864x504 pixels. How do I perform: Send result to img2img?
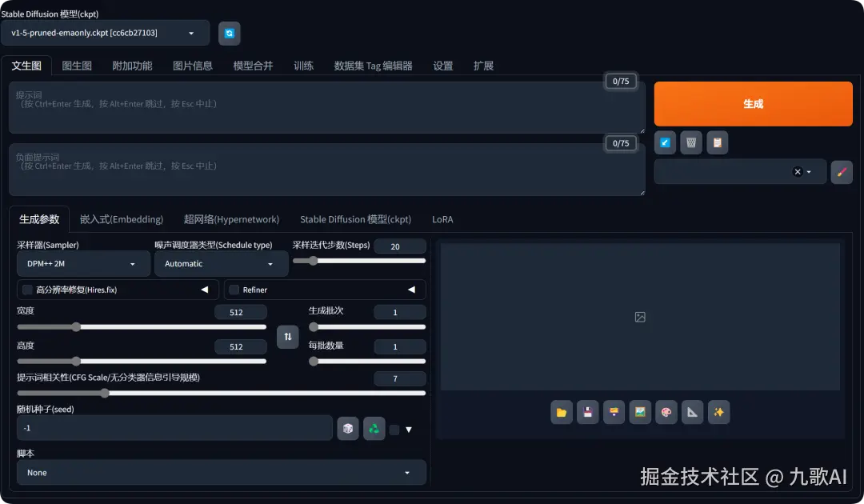640,412
